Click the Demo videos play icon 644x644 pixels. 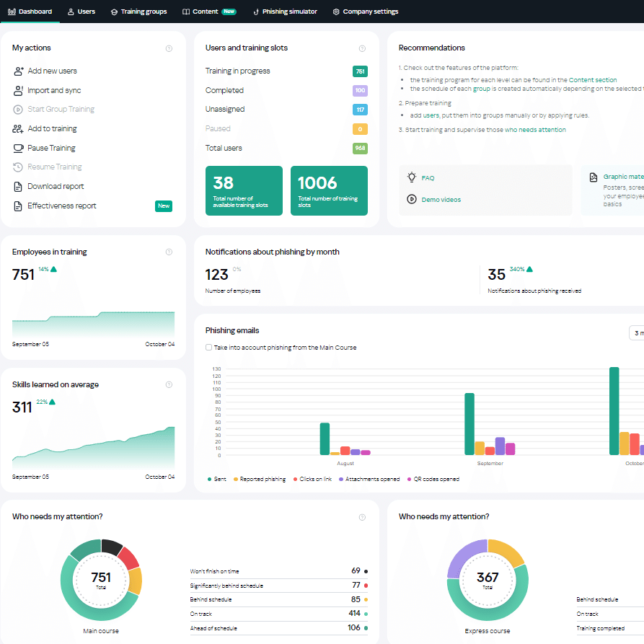[x=412, y=200]
